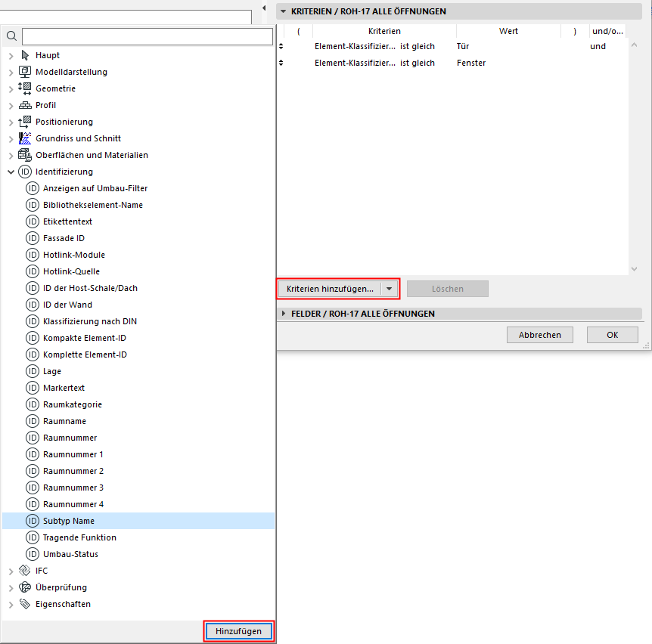
Task: Click the Eigenschaften tag icon
Action: pos(25,604)
